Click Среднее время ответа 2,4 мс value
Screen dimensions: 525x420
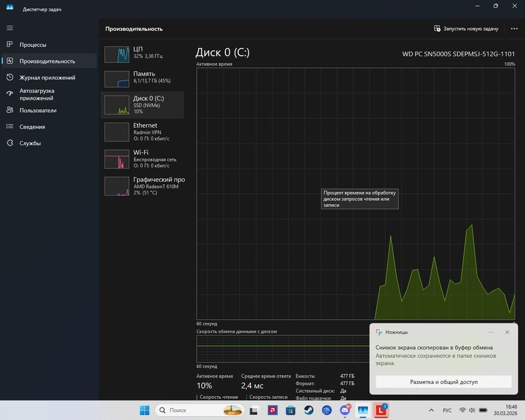click(252, 386)
